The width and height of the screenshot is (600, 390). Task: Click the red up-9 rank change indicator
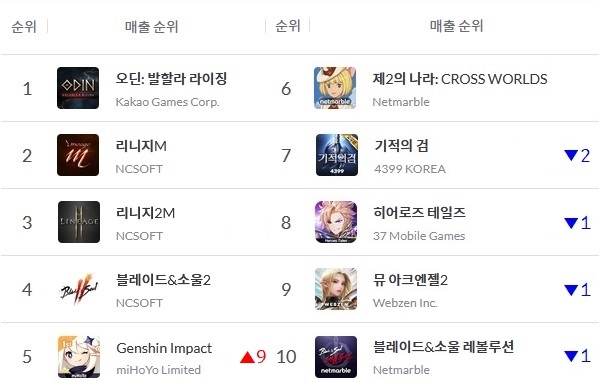pyautogui.click(x=253, y=357)
